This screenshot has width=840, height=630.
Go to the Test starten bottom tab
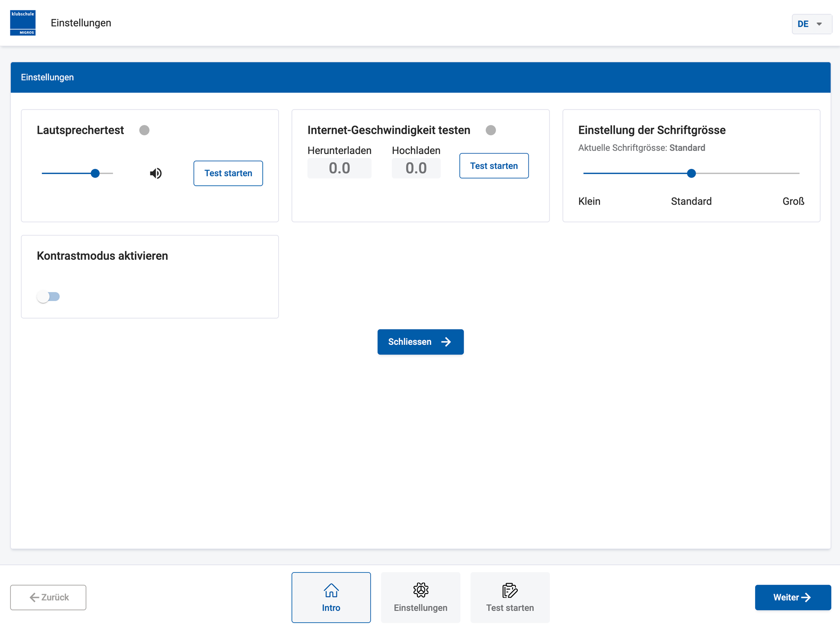tap(510, 597)
